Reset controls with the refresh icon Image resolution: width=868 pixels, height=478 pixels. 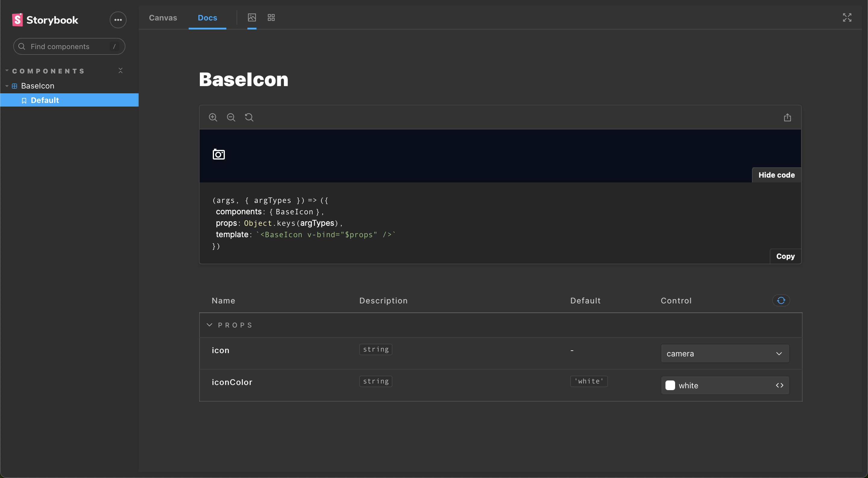pyautogui.click(x=781, y=300)
